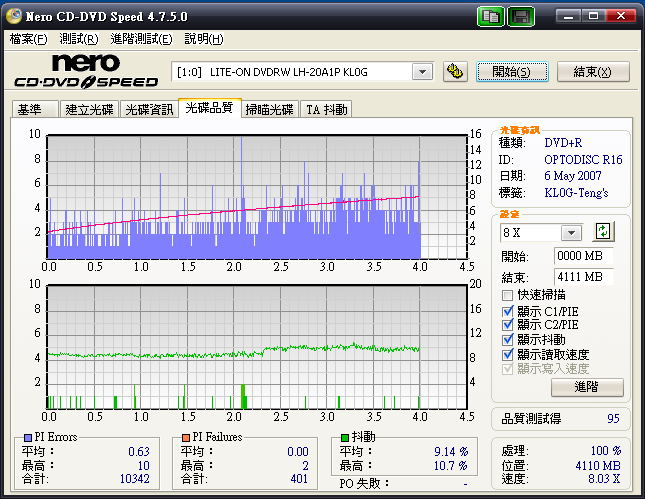
Task: Click the 結束 4111 MB input field
Action: pos(583,277)
